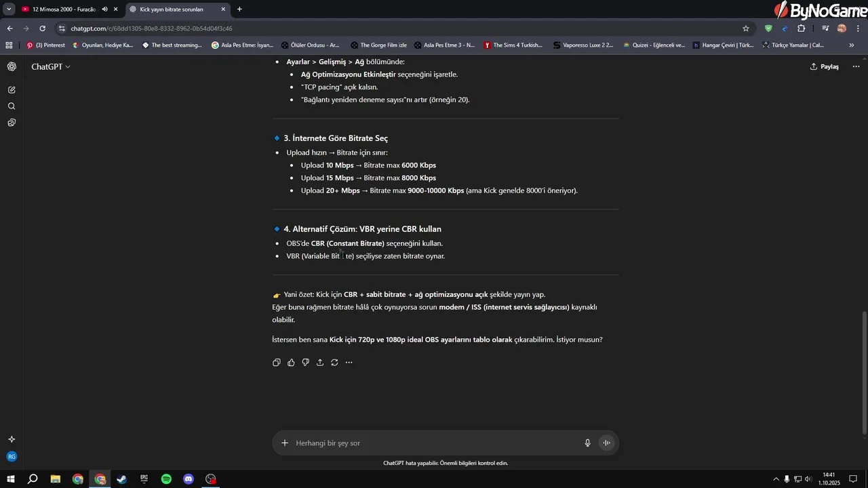Screen dimensions: 868x488
Task: Click the blue arrows extension icon
Action: (785, 28)
